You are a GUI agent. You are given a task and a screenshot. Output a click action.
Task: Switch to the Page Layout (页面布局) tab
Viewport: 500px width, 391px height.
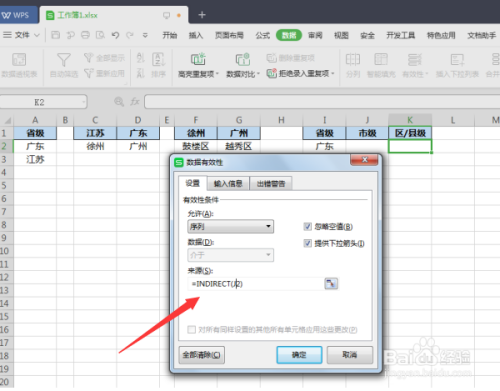pyautogui.click(x=229, y=35)
